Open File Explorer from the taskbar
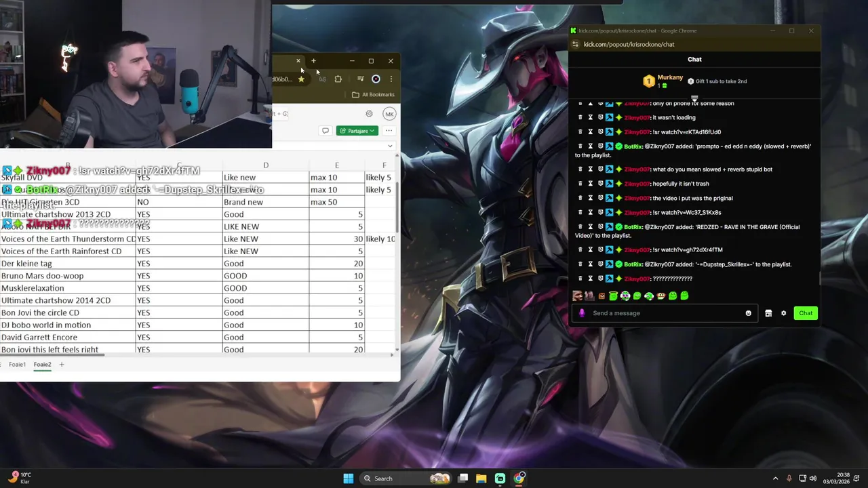This screenshot has height=488, width=868. 481,479
